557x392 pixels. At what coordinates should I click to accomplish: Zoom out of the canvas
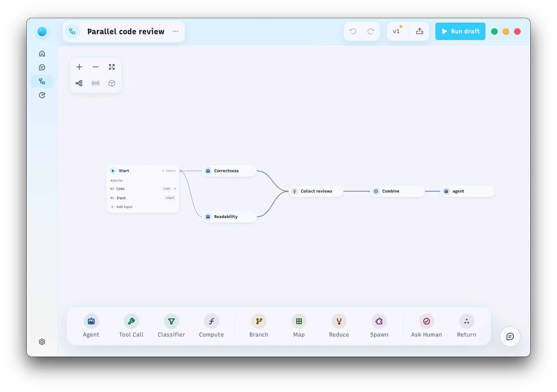point(96,67)
